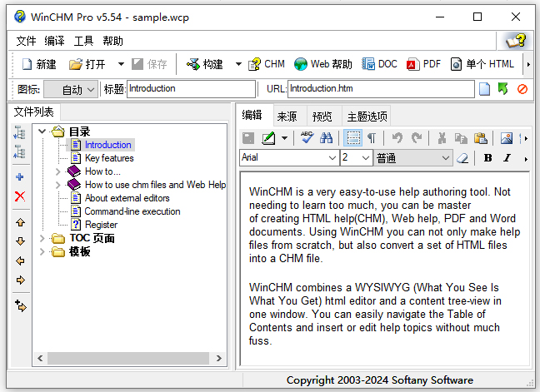Select Command-line execution topic
This screenshot has height=392, width=540.
tap(132, 211)
